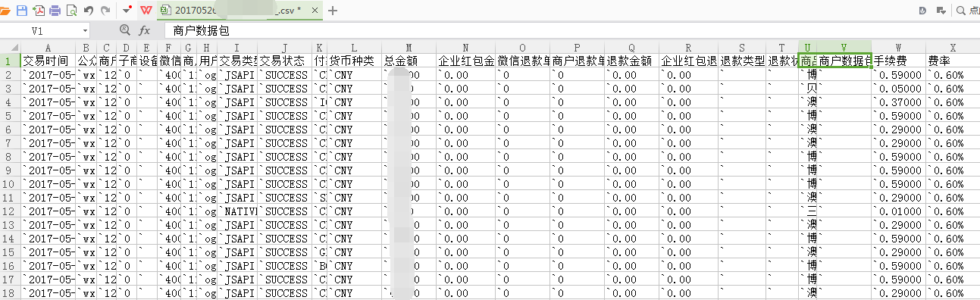980x300 pixels.
Task: Click the CNY cell in row 10
Action: click(x=354, y=183)
